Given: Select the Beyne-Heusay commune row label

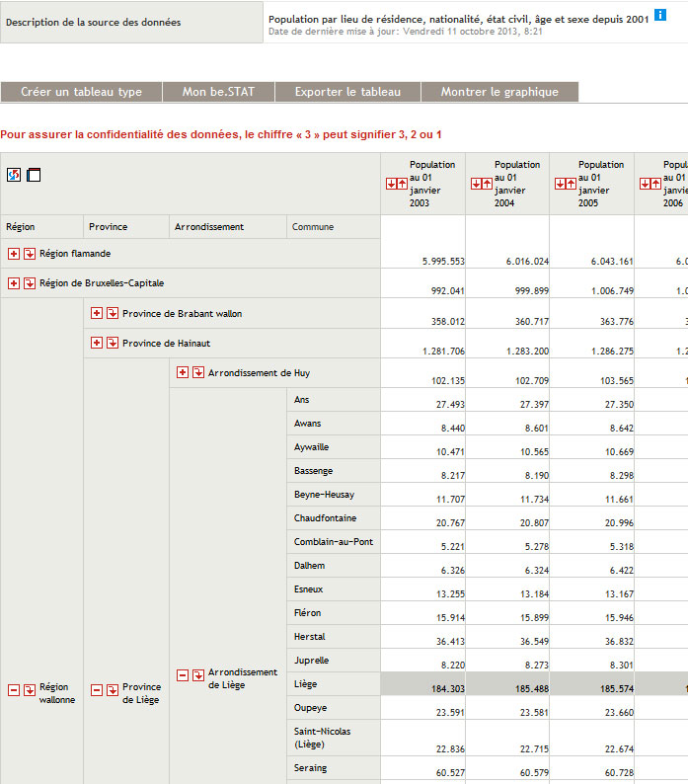Looking at the screenshot, I should 324,495.
